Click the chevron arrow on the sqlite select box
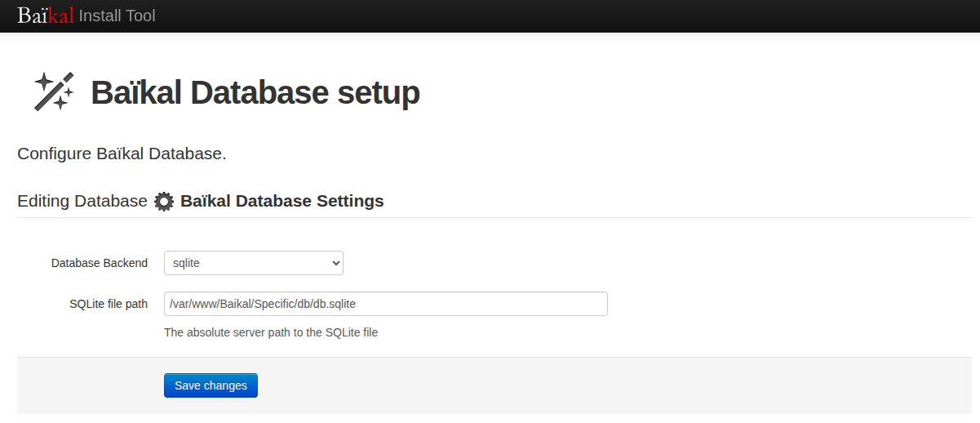The height and width of the screenshot is (423, 980). point(335,263)
